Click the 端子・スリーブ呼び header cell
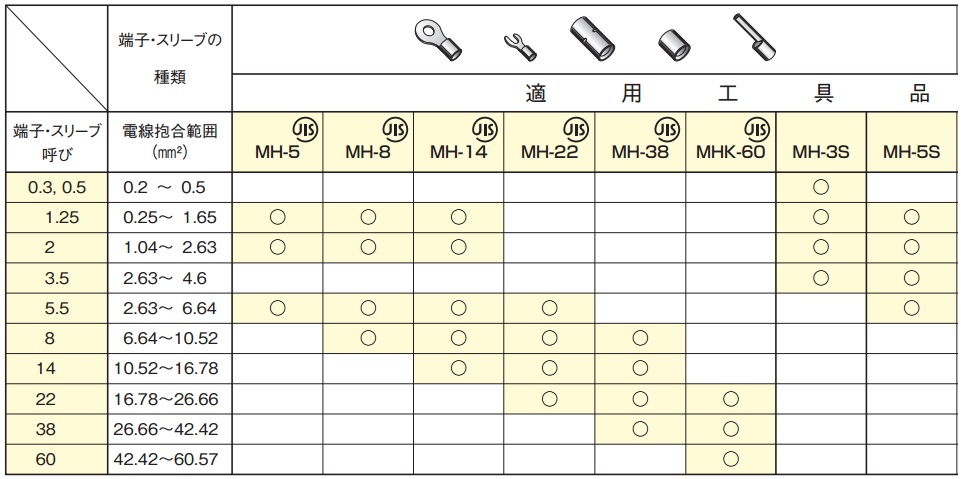 [x=55, y=141]
